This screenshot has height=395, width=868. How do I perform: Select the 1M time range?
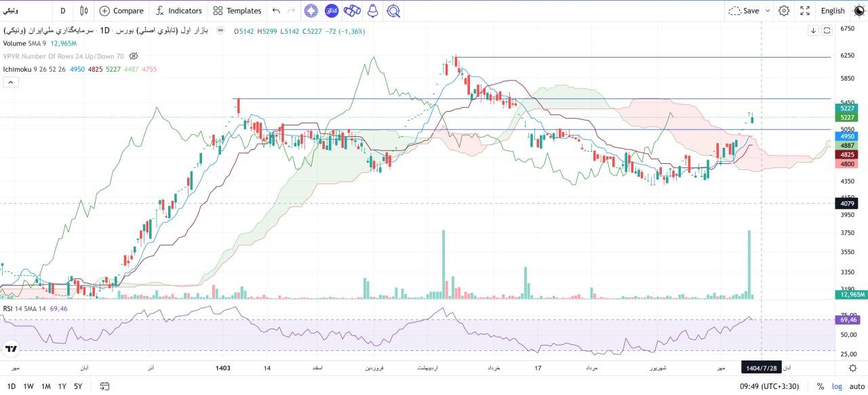[46, 386]
